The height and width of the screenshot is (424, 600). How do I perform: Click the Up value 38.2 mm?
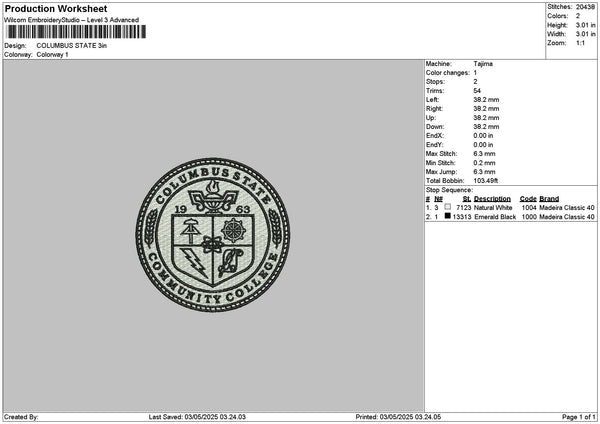tap(486, 118)
